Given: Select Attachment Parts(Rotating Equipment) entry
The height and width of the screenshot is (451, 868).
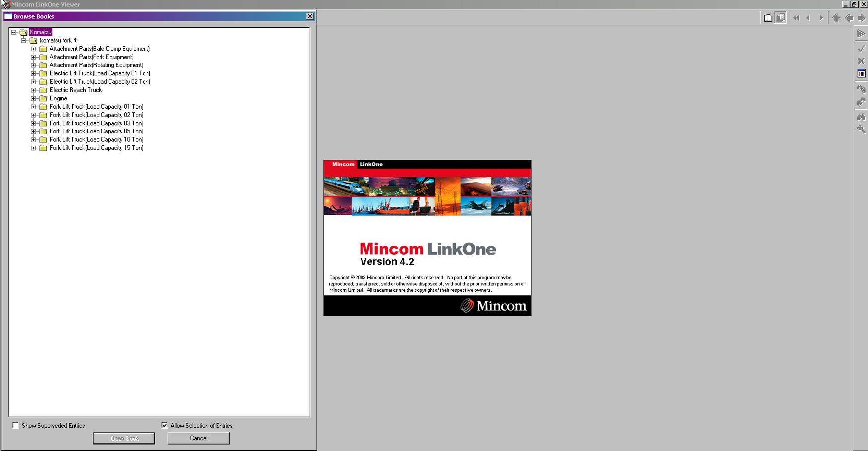Looking at the screenshot, I should tap(96, 65).
